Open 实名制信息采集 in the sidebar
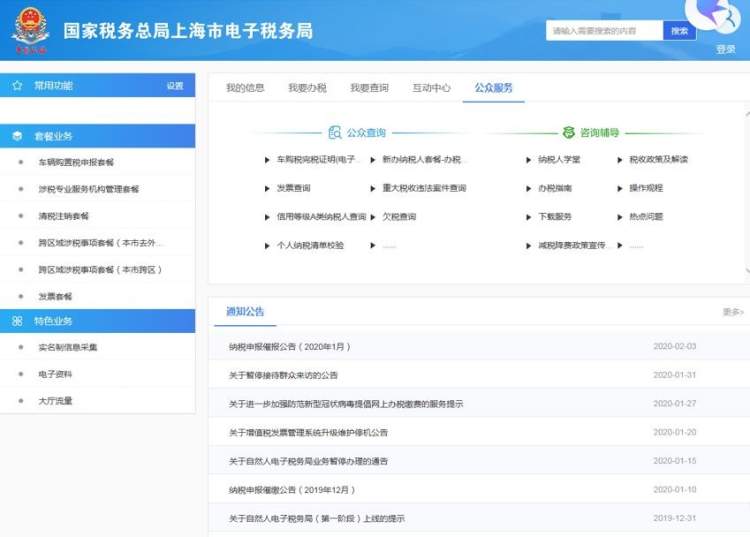This screenshot has height=537, width=750. pos(67,348)
